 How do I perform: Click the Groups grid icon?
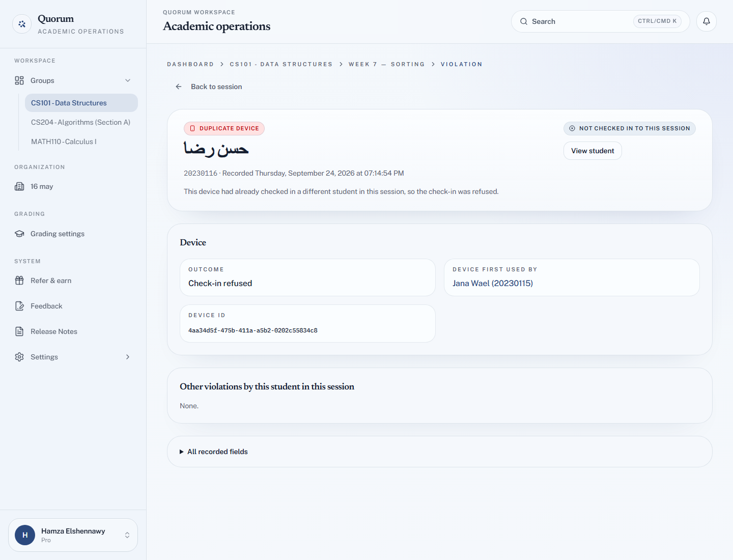click(x=19, y=80)
